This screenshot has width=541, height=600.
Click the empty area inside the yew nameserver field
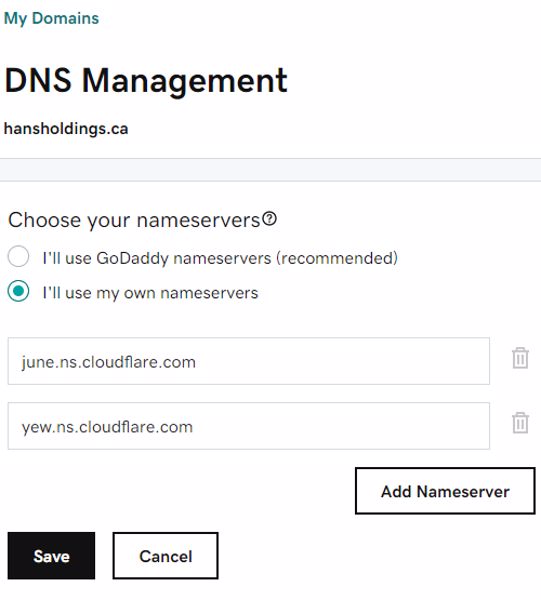pos(341,426)
